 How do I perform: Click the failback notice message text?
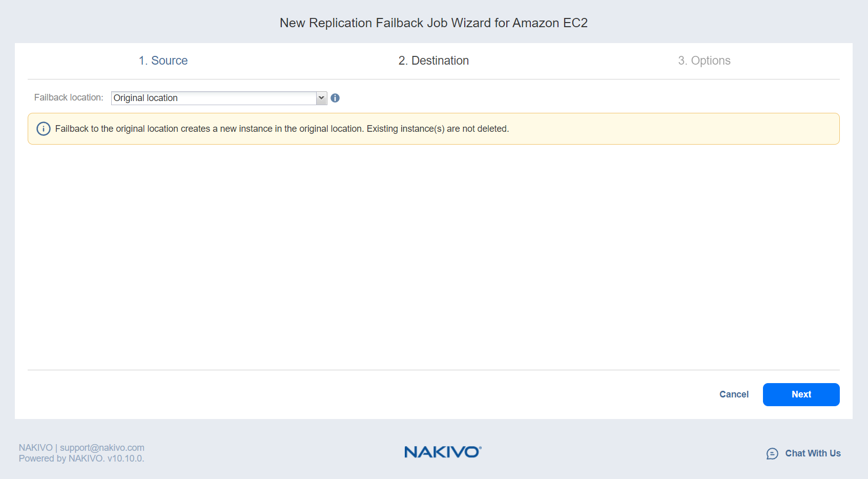tap(282, 129)
